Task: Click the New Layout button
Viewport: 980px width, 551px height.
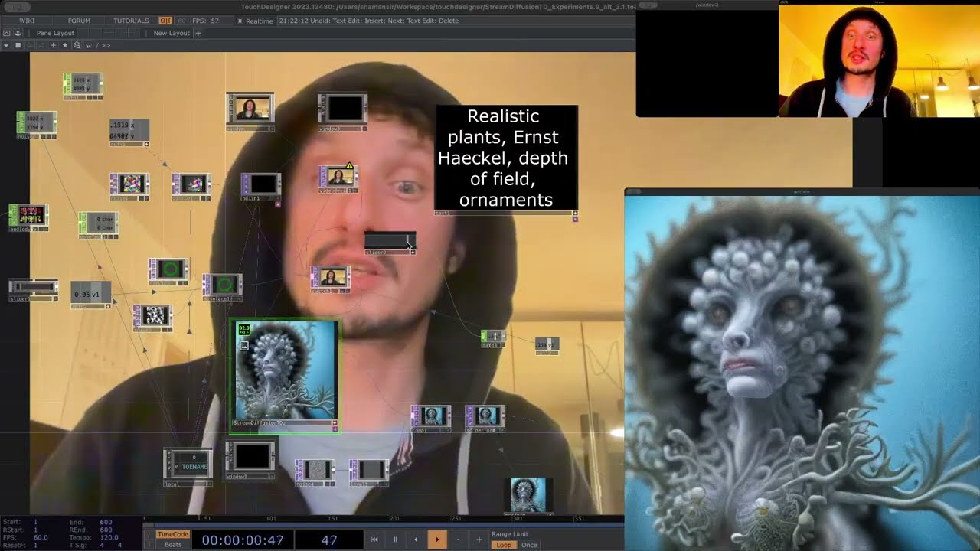Action: [x=171, y=34]
